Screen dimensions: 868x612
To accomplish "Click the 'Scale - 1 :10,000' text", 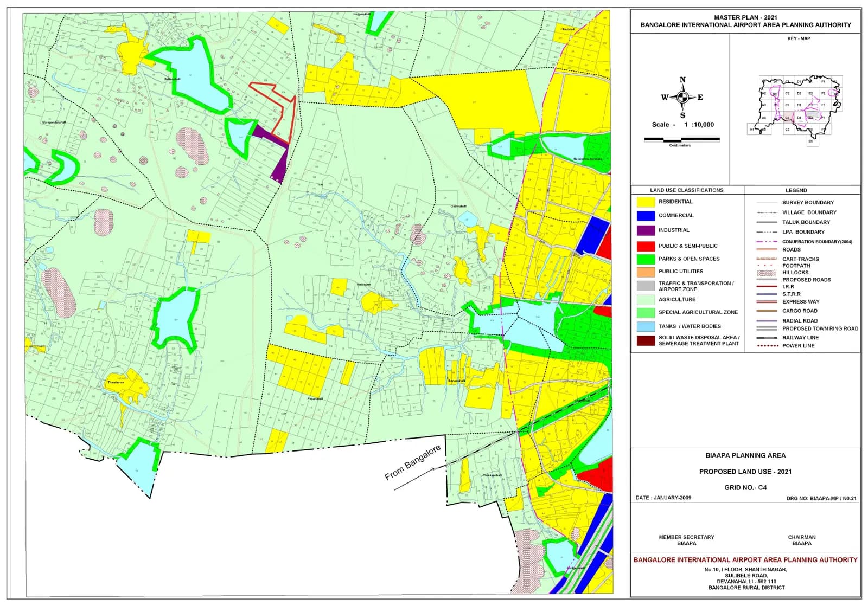I will pos(683,125).
